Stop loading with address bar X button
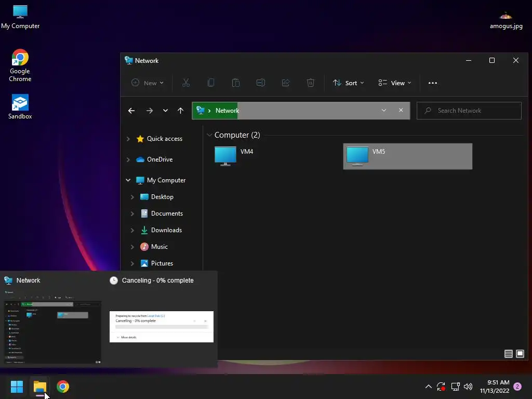The image size is (532, 399). coord(401,110)
